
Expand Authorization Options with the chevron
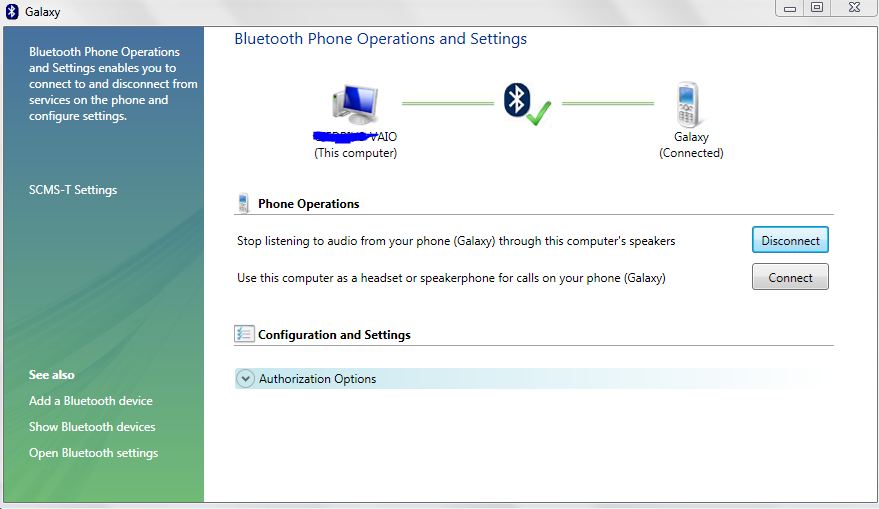pos(245,379)
